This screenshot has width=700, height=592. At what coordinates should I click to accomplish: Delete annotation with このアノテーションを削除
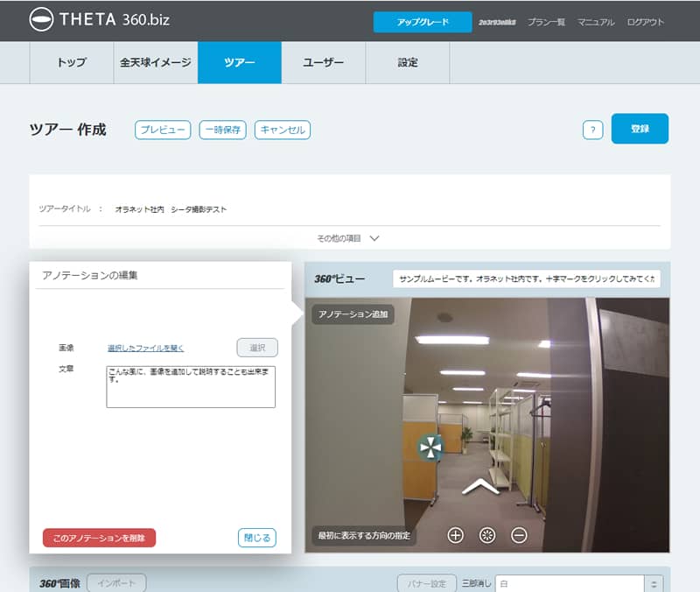(99, 538)
